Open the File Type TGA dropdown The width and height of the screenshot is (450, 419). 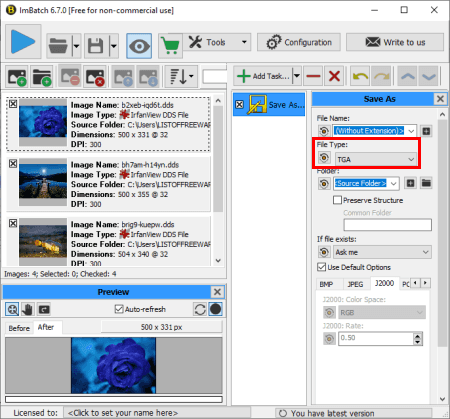pyautogui.click(x=375, y=159)
